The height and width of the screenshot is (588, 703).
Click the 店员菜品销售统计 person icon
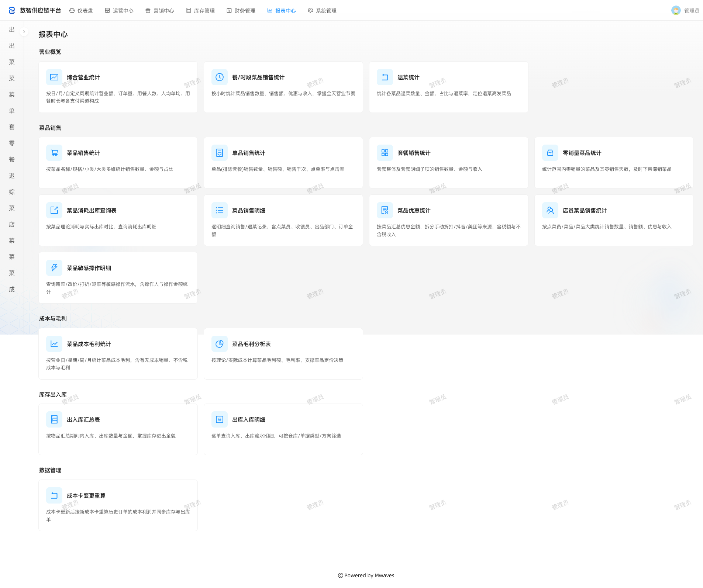(x=550, y=210)
